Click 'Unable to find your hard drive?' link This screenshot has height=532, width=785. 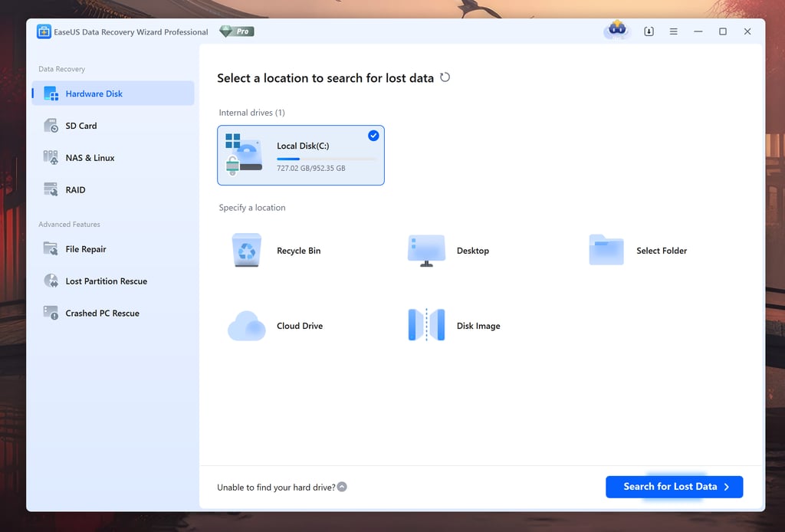[276, 487]
